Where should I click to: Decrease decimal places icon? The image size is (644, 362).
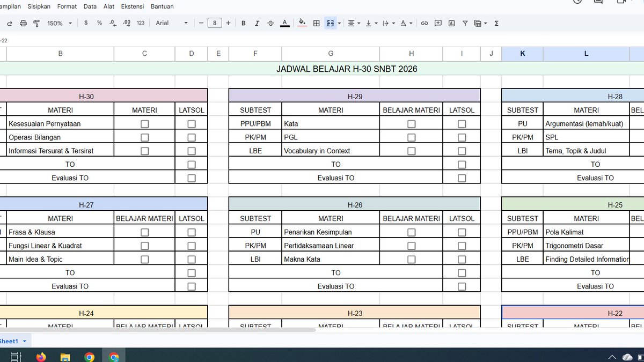coord(113,23)
